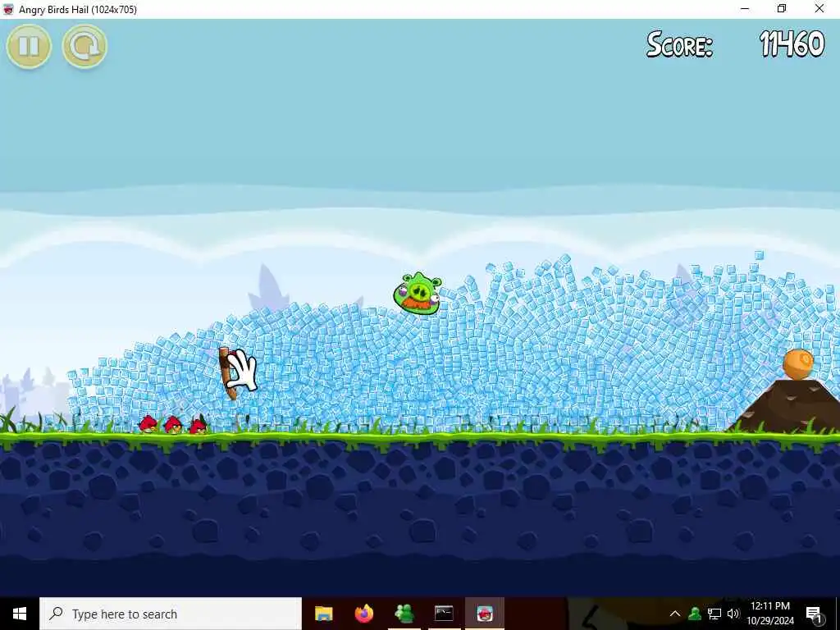Restore down the Angry Birds window
The image size is (840, 630).
coord(782,9)
